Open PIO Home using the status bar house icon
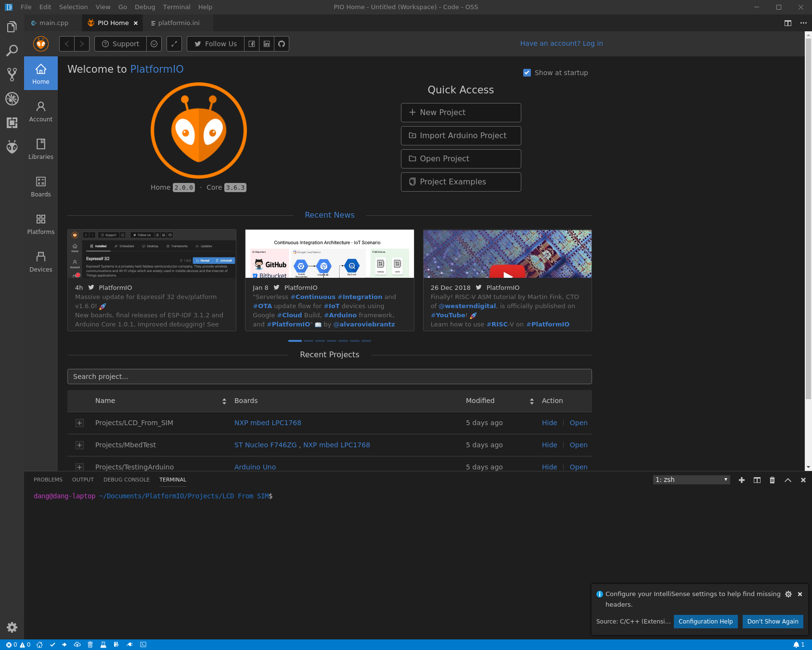 tap(39, 645)
